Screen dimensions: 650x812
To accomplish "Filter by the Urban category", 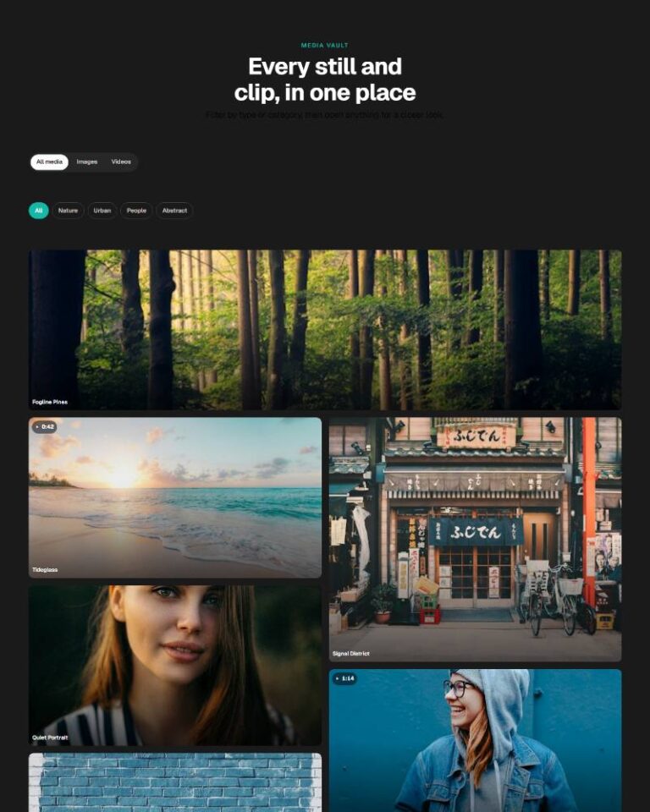I will (102, 211).
